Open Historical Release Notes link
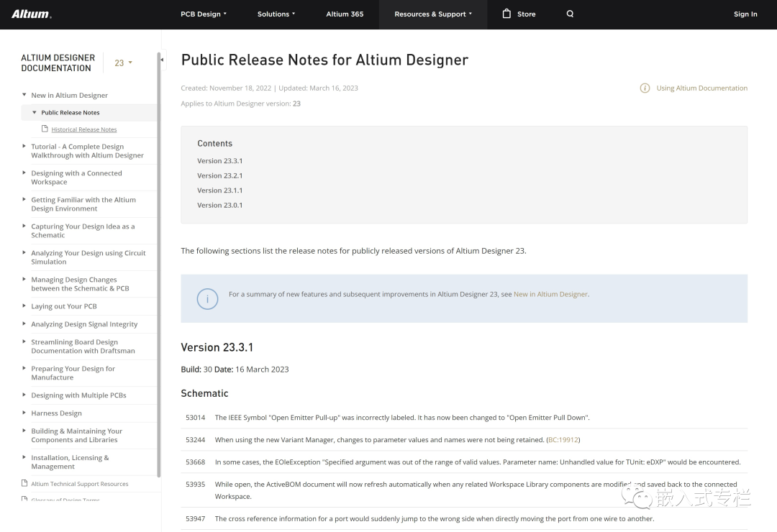777x532 pixels. pyautogui.click(x=84, y=129)
